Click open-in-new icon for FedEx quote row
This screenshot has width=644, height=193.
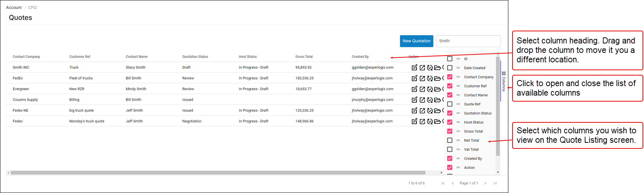point(422,78)
